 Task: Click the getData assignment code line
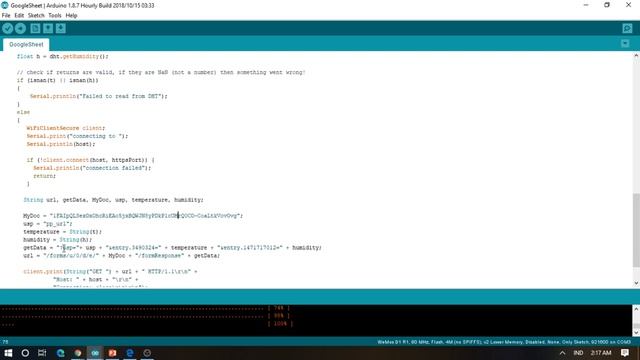click(172, 247)
